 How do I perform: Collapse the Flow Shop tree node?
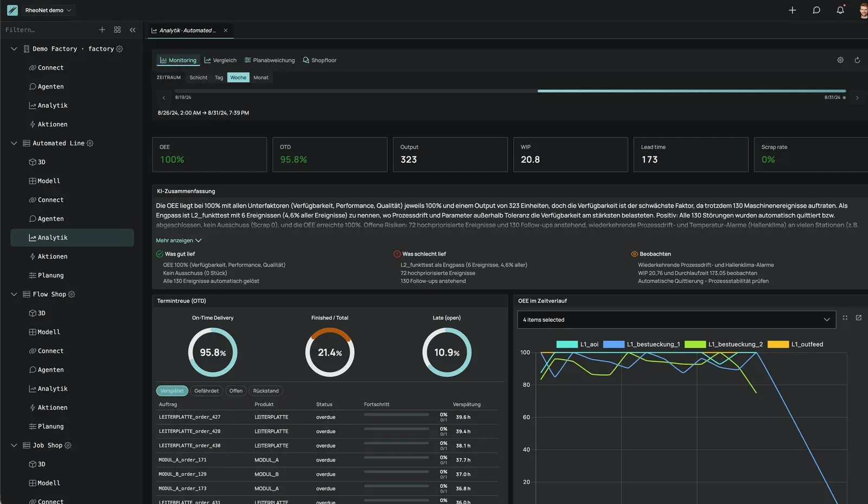coord(14,294)
